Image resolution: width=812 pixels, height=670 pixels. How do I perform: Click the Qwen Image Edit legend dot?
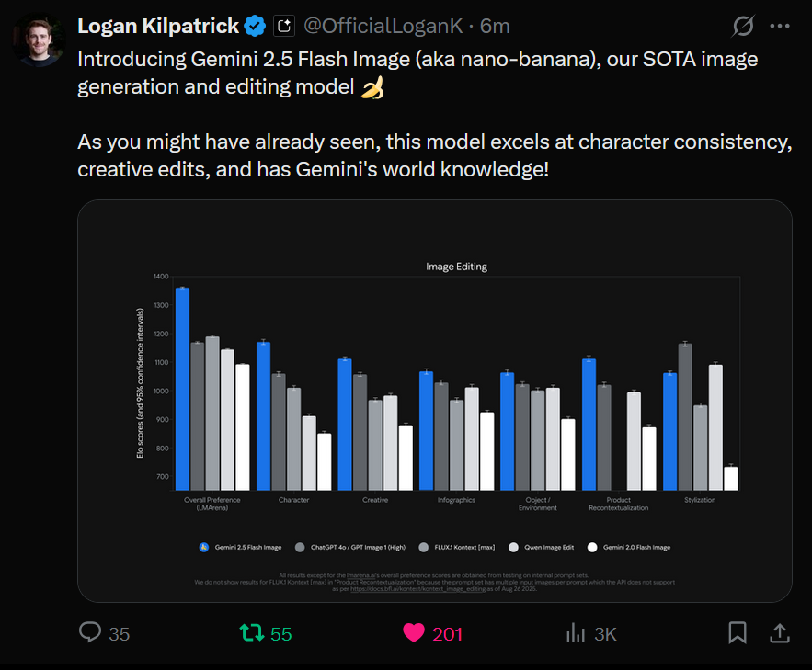coord(518,547)
